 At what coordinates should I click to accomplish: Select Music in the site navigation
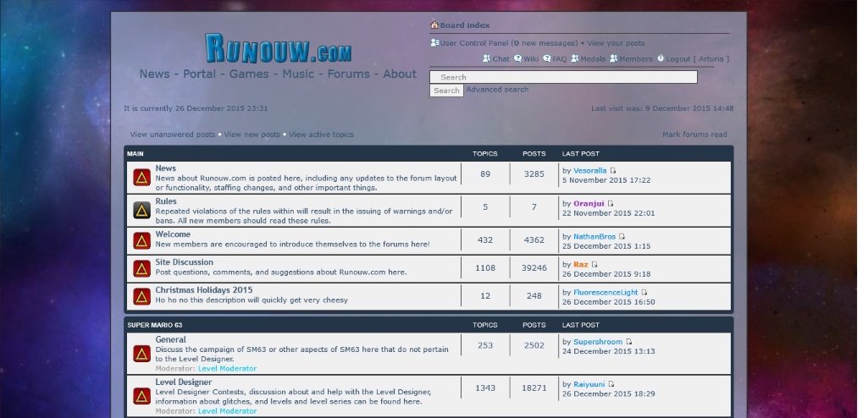tap(298, 74)
